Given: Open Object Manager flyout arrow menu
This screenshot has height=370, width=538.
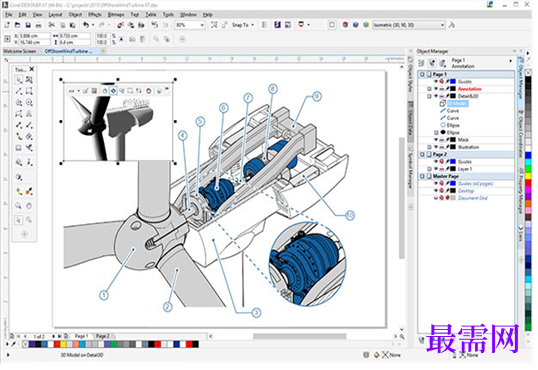Looking at the screenshot, I should pyautogui.click(x=511, y=61).
